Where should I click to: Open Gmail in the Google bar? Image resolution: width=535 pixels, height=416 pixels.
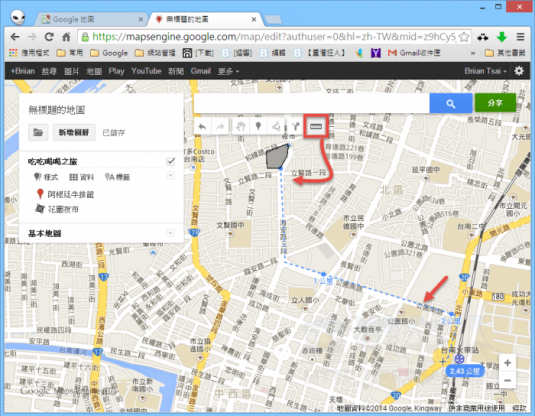click(201, 71)
